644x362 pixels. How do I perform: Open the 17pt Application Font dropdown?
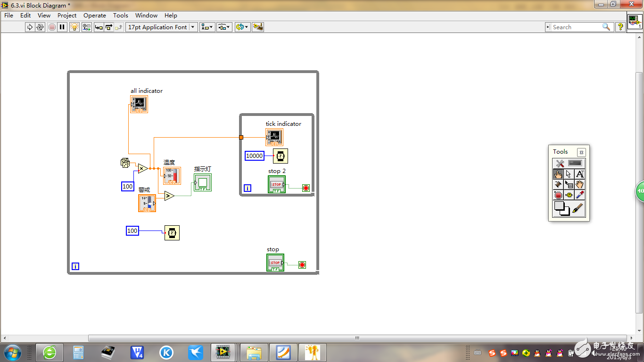coord(162,27)
